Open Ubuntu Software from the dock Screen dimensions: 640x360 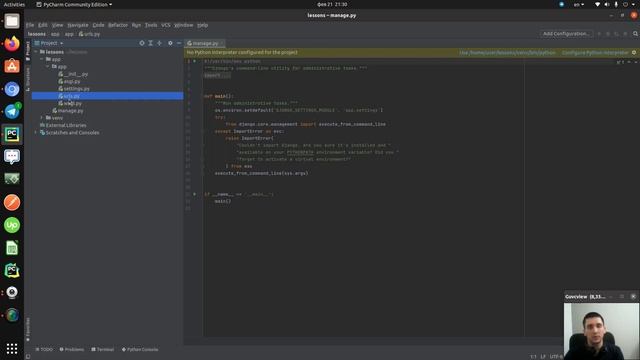tap(12, 66)
